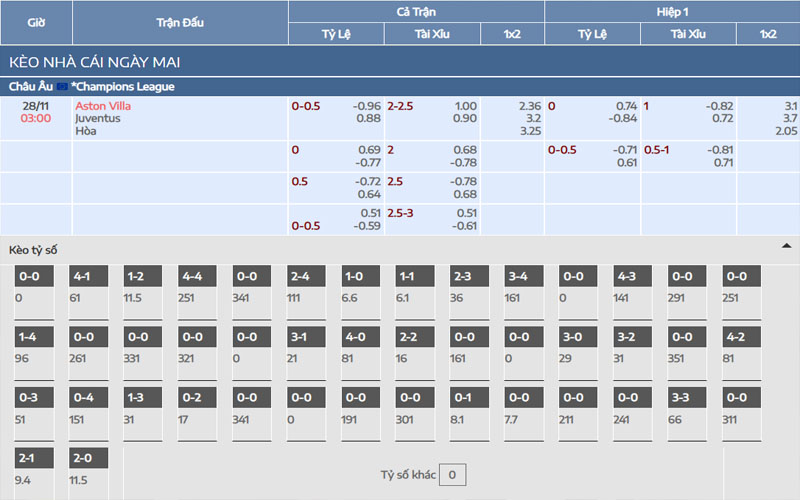This screenshot has width=800, height=500.
Task: Select the Hiệp 1 header tab
Action: coord(672,11)
